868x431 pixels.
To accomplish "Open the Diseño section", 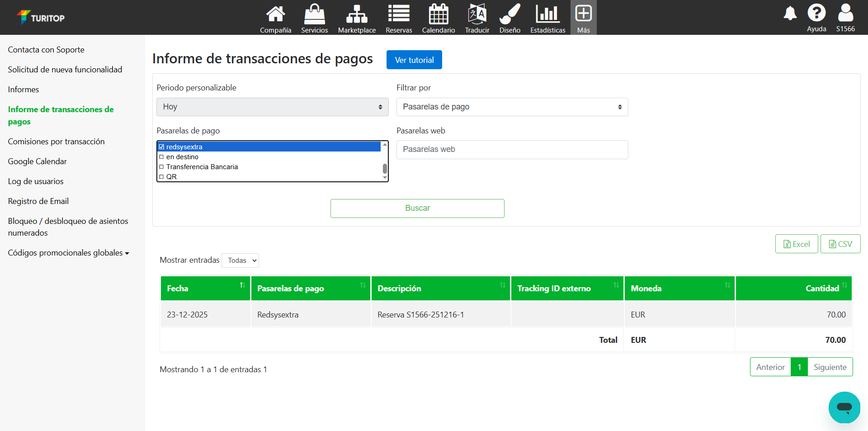I will point(509,17).
